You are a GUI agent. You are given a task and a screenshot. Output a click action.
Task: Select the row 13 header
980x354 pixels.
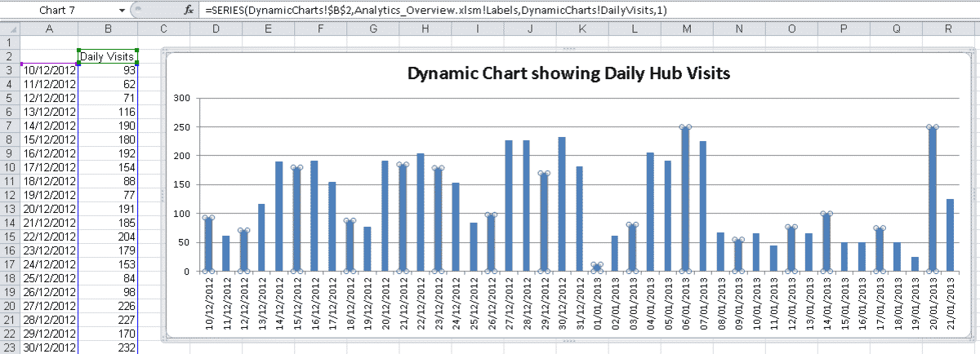click(9, 208)
